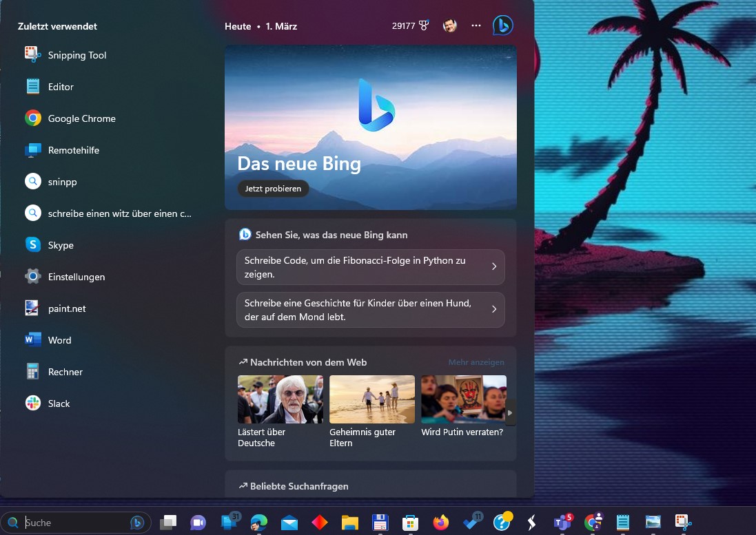Open news 'Lästert über Deutsche'
This screenshot has width=756, height=535.
(x=280, y=412)
